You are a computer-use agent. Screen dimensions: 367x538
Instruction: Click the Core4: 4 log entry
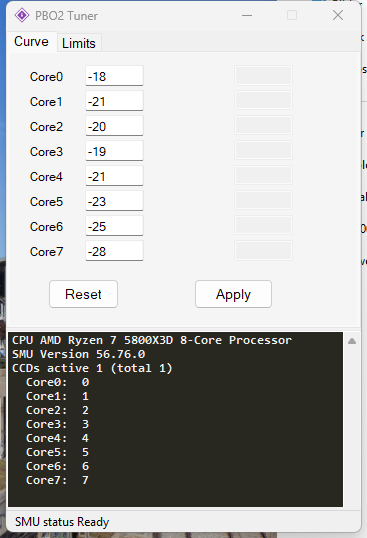(57, 438)
